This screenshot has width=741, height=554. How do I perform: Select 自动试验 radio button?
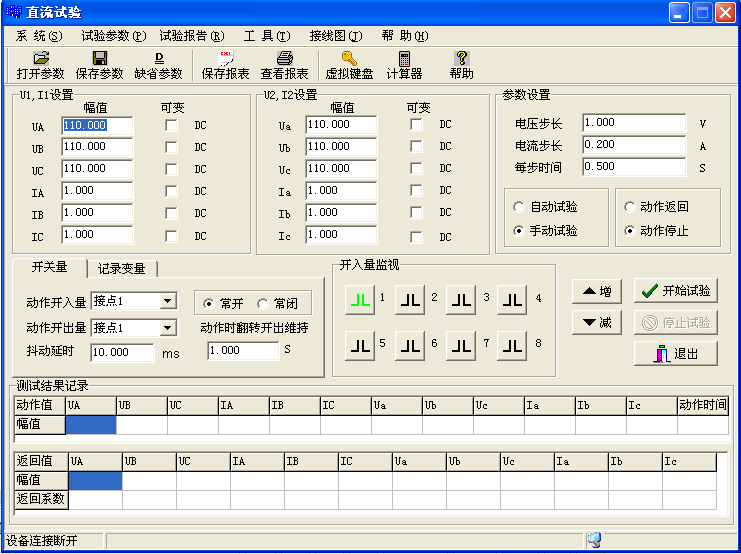519,207
